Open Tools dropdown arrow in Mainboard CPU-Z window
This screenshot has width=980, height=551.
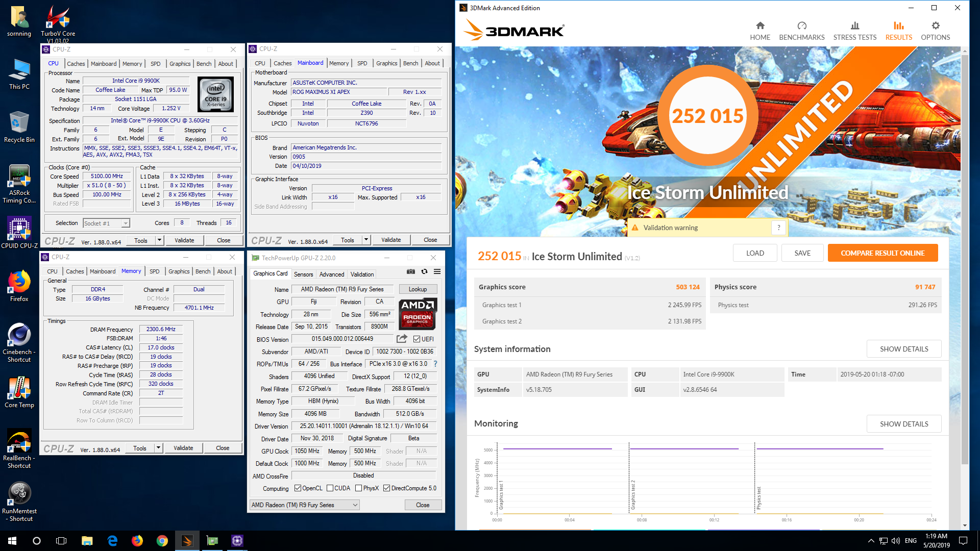366,240
